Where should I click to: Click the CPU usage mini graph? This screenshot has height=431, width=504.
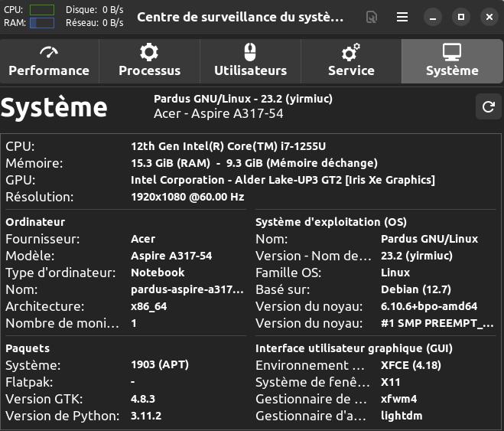click(42, 10)
